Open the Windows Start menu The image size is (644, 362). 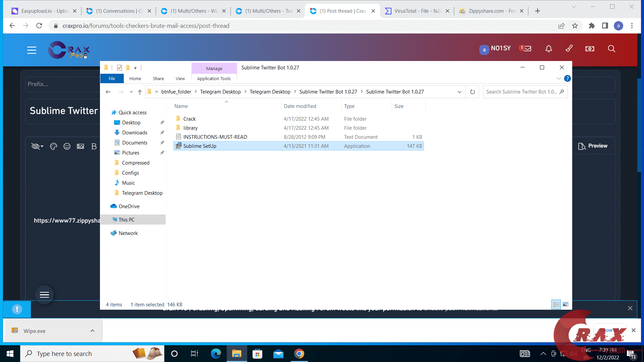(x=10, y=354)
